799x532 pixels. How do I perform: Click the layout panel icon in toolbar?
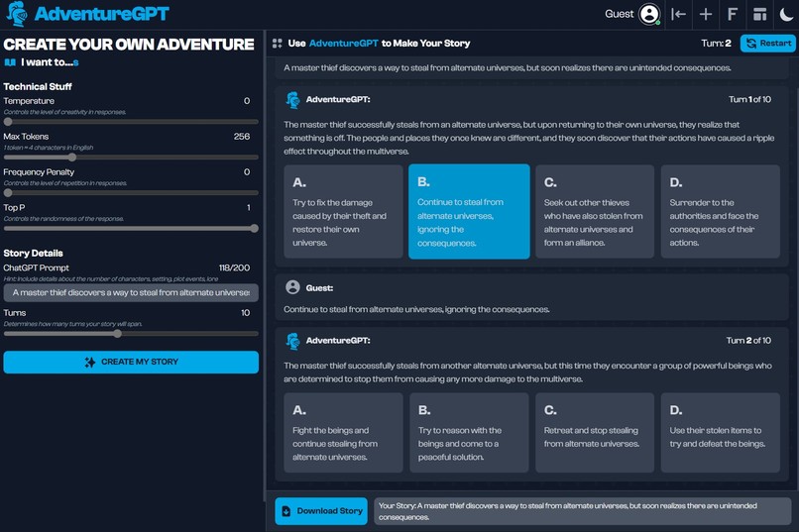pos(759,14)
